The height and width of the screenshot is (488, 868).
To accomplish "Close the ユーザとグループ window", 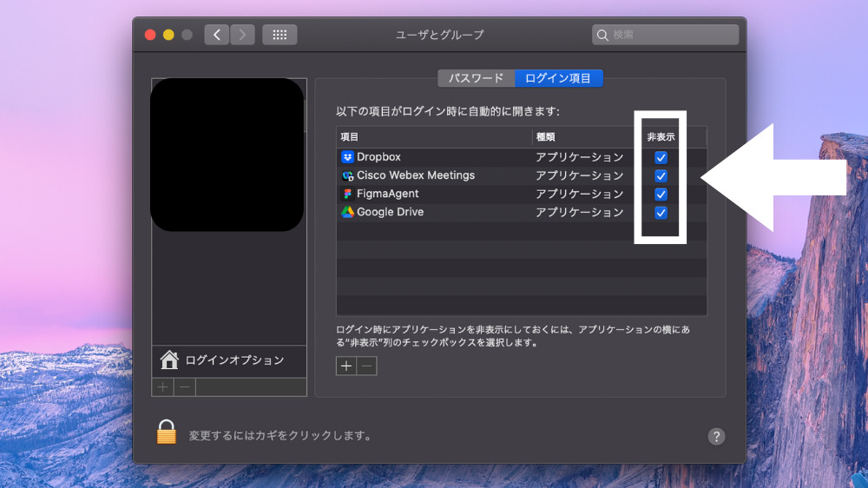I will coord(150,35).
